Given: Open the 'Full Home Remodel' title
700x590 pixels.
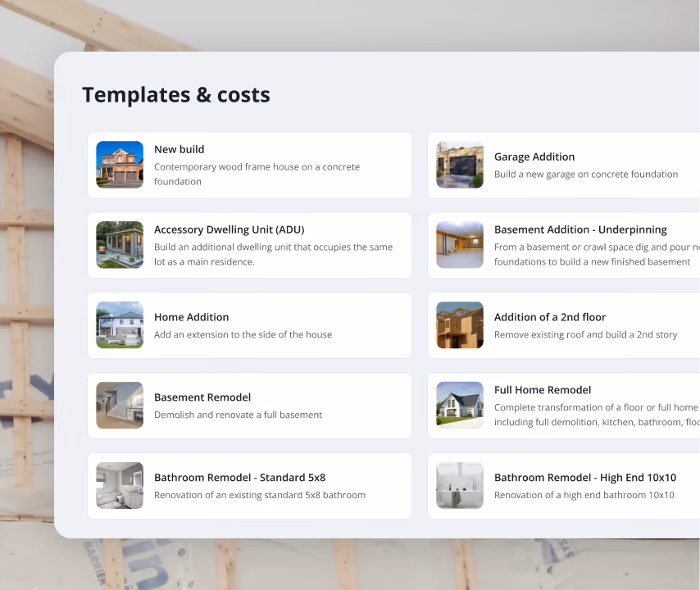Looking at the screenshot, I should coord(543,390).
